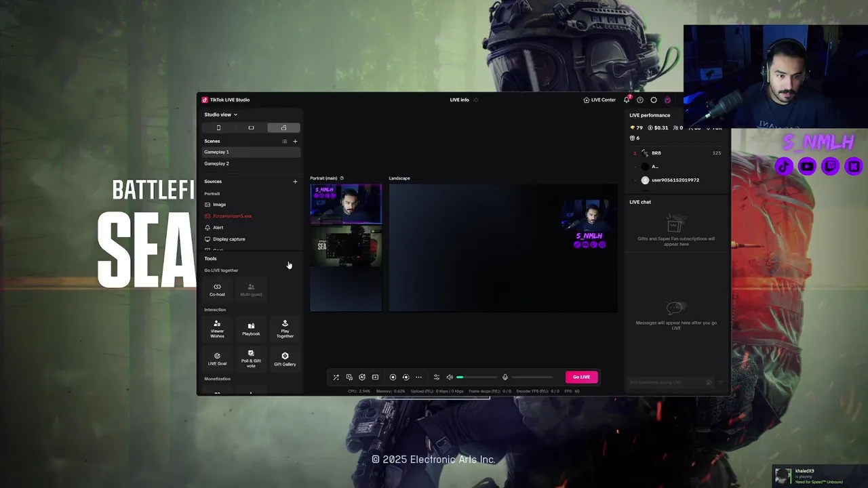Select viewer user9056152019972
The width and height of the screenshot is (868, 488).
[x=676, y=180]
